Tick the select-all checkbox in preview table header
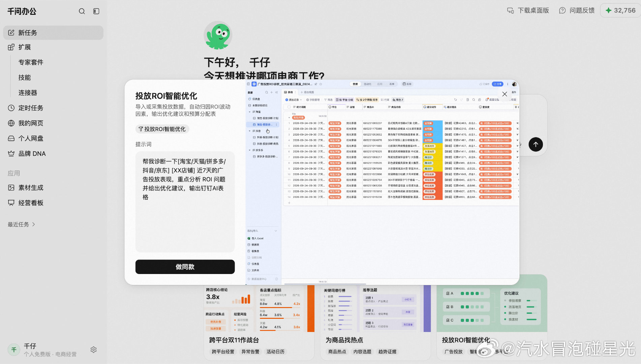This screenshot has width=641, height=364. click(x=289, y=107)
